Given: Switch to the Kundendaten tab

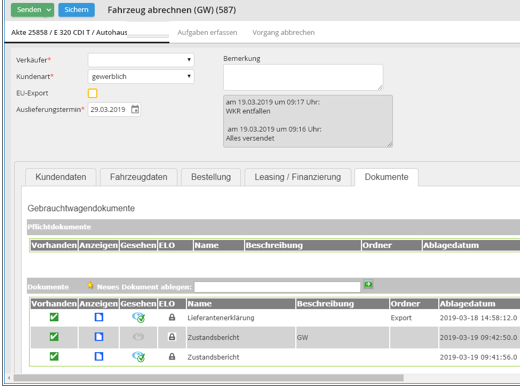Looking at the screenshot, I should click(61, 177).
